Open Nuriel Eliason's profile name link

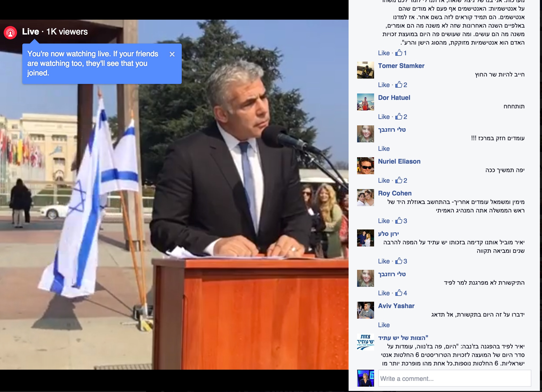pos(399,161)
